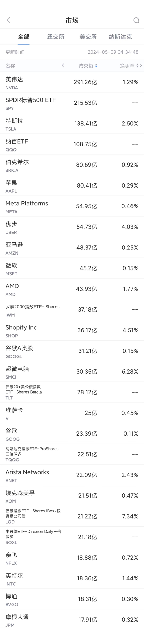Open Shopify Inc stock row

pos(72,330)
